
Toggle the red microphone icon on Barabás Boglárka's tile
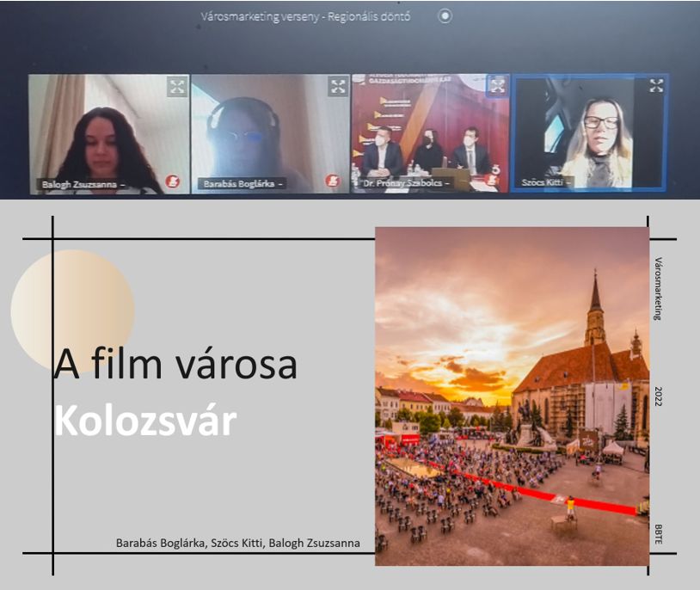point(332,181)
